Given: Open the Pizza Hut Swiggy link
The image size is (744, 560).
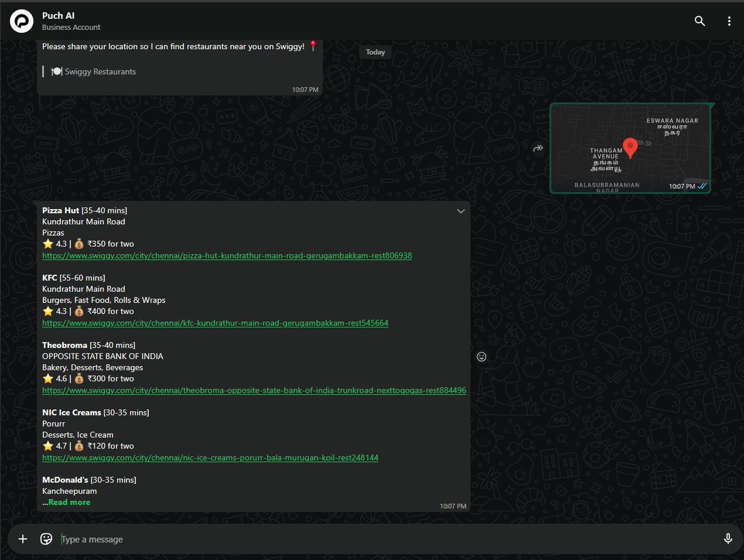Looking at the screenshot, I should [x=227, y=256].
